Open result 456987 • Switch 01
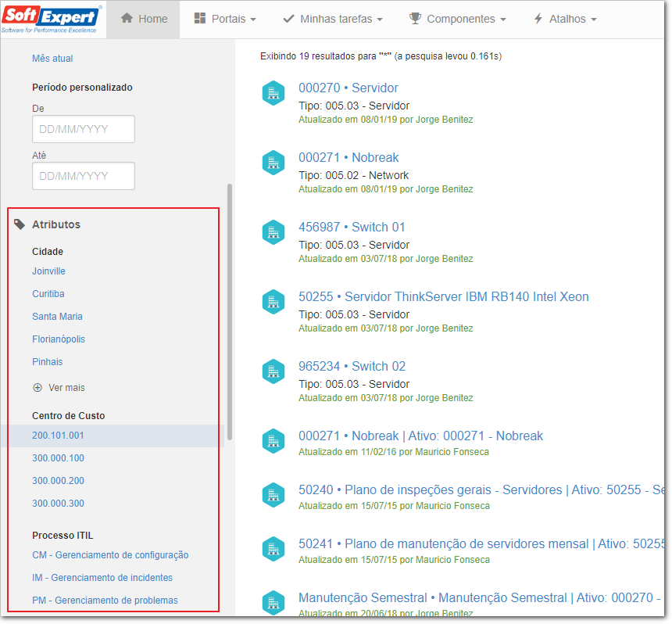 (352, 227)
